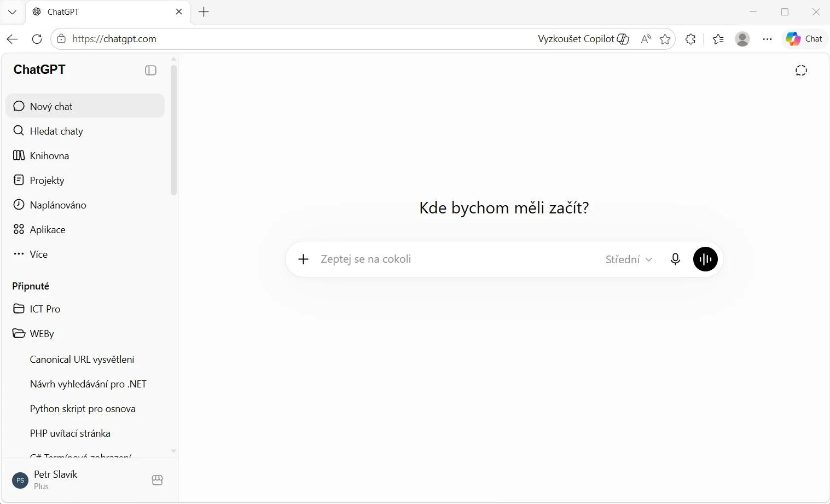
Task: Click the sidebar scroll up arrow
Action: [x=173, y=59]
